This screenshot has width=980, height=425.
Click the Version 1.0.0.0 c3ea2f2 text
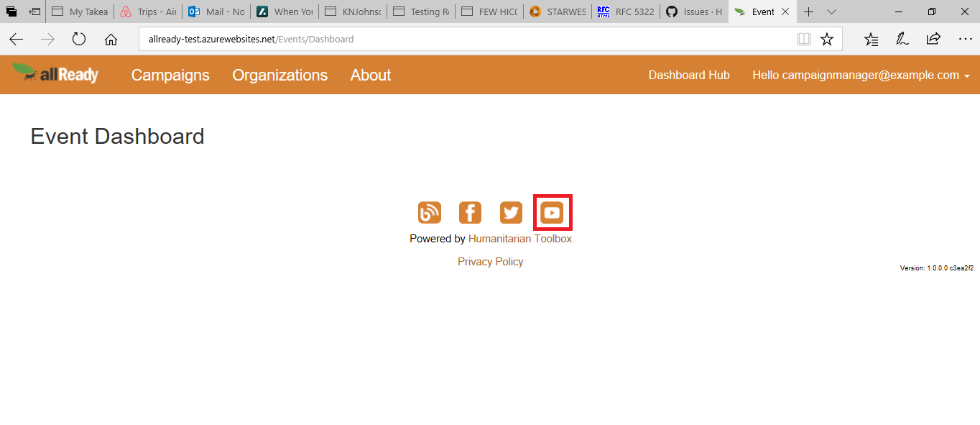click(x=937, y=268)
